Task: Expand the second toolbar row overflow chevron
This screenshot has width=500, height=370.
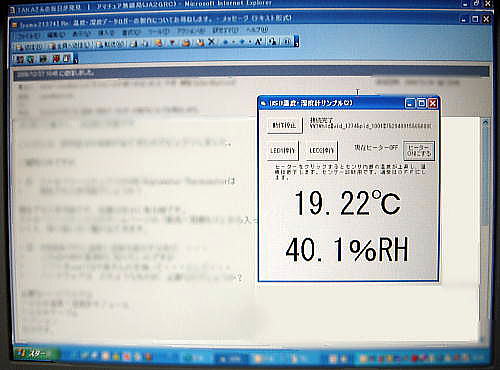Action: (x=76, y=60)
